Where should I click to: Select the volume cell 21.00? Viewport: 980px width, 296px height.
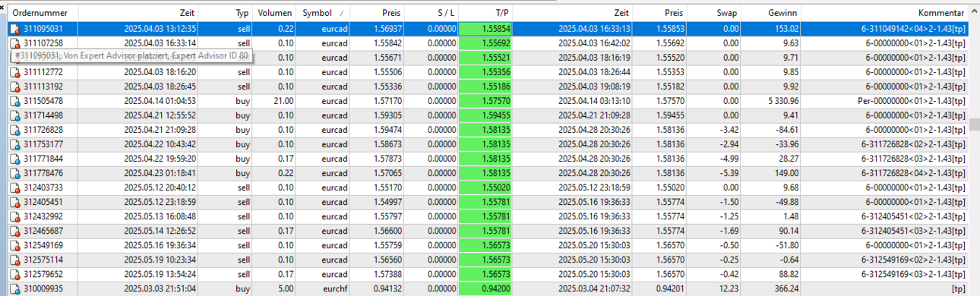tap(283, 101)
